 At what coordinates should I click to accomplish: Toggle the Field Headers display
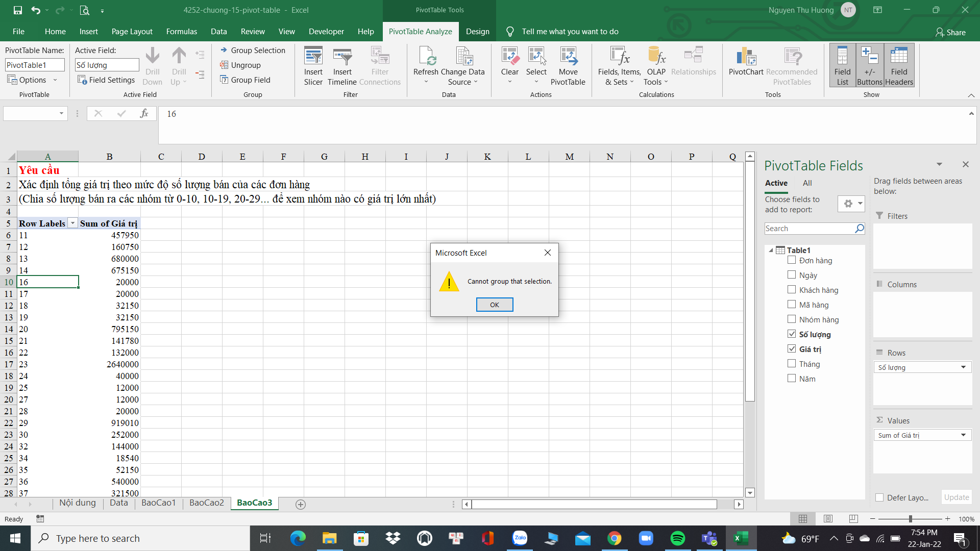(899, 65)
